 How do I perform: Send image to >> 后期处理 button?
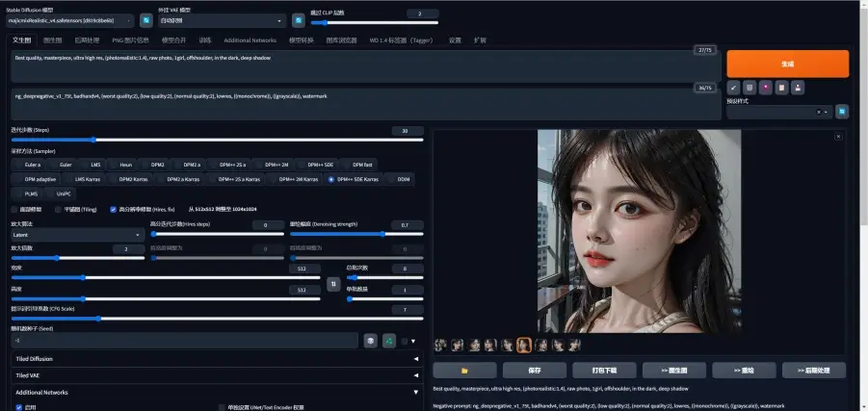tap(814, 370)
